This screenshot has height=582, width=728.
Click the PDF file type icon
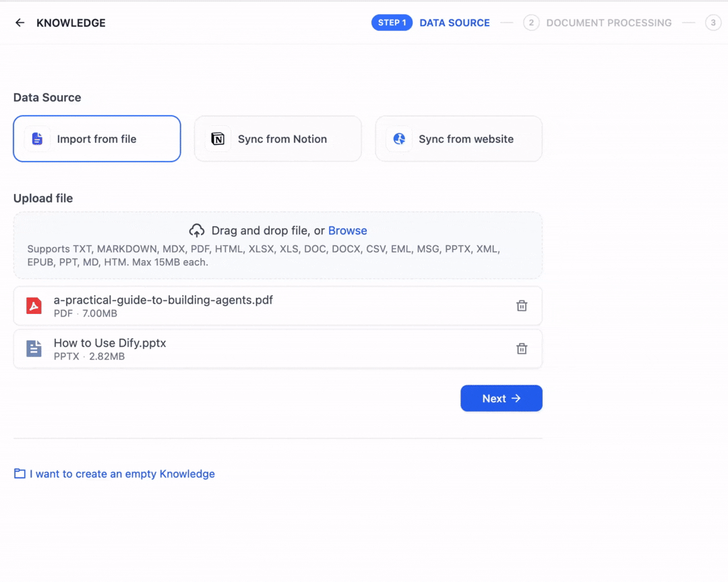(x=34, y=305)
